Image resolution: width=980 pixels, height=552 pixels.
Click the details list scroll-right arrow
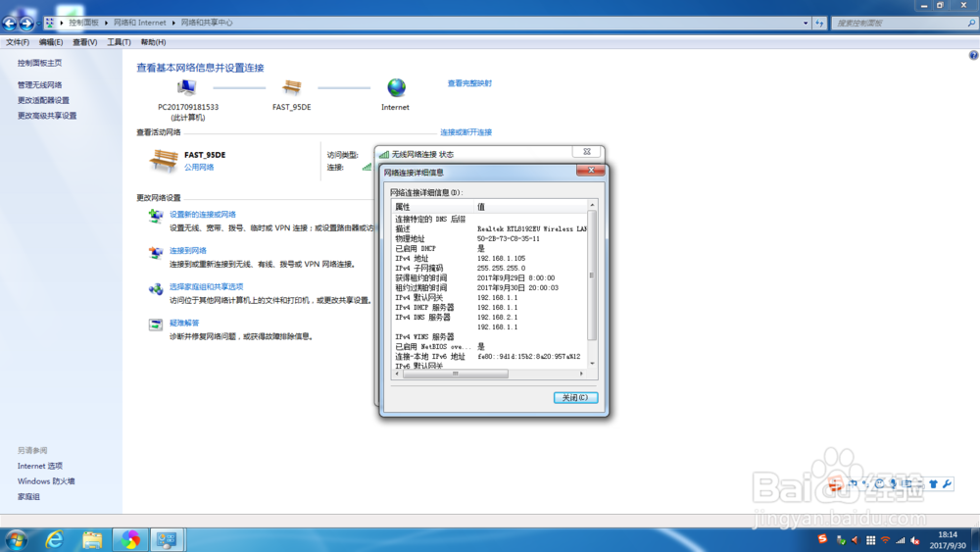(581, 374)
